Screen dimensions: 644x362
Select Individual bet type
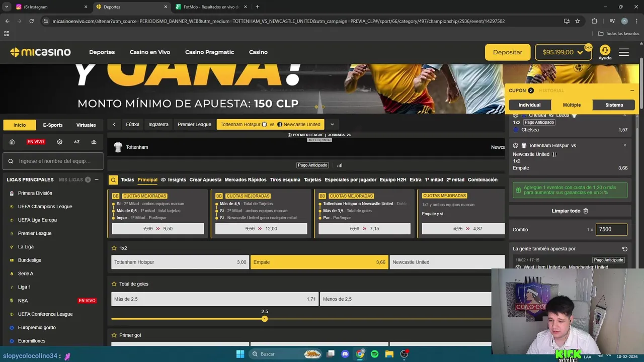(529, 105)
